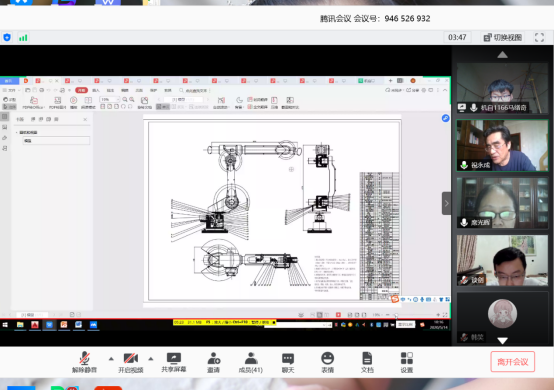The height and width of the screenshot is (390, 554).
Task: Select the 转换 ribbon tab
Action: pos(168,90)
